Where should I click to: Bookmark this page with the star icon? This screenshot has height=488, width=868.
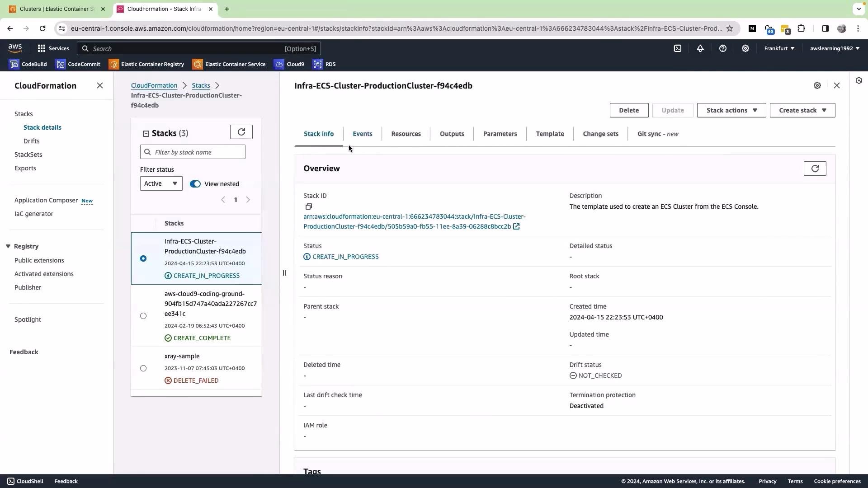point(730,28)
